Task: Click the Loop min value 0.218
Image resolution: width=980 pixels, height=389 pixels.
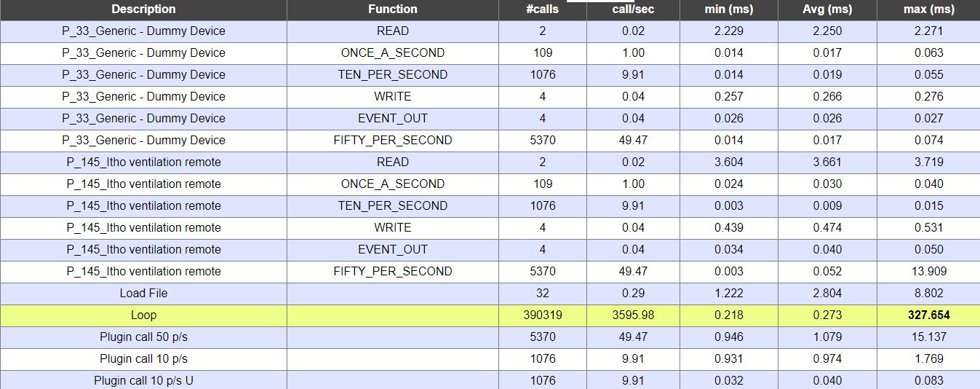Action: (729, 315)
